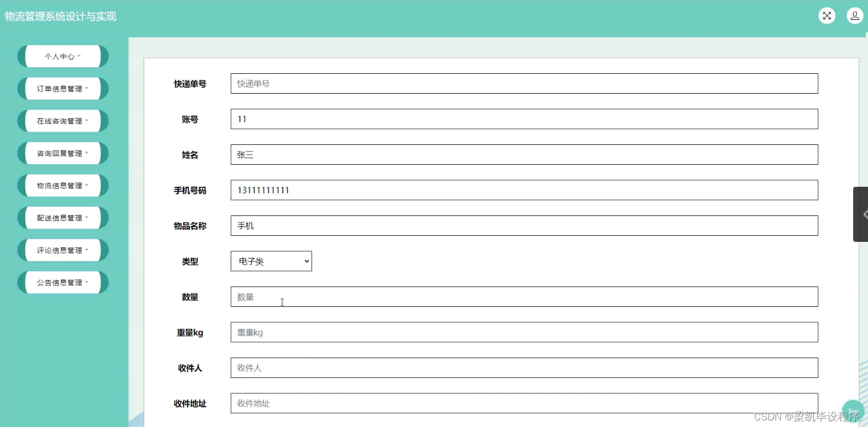Click the fullscreen expand icon in header
Image resolution: width=868 pixels, height=427 pixels.
[x=827, y=15]
